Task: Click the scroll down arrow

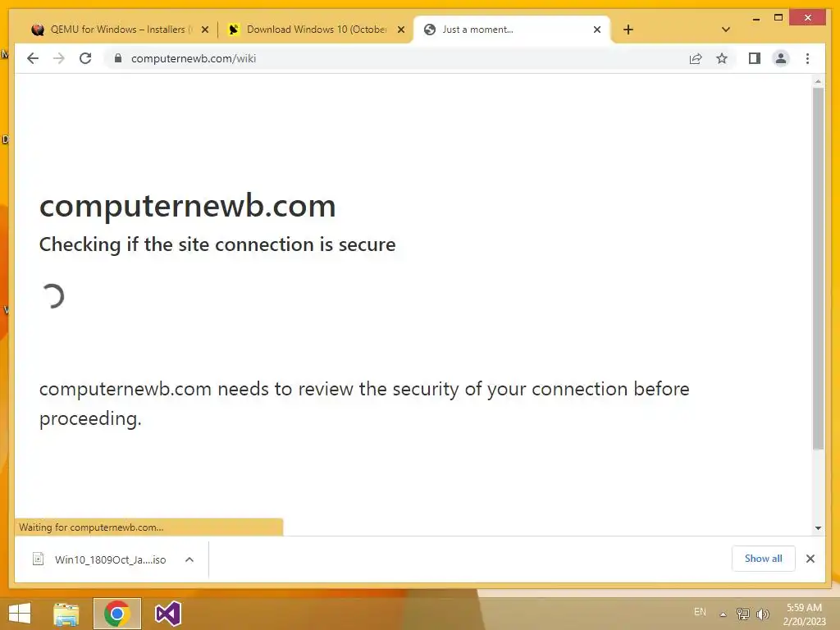Action: click(x=818, y=527)
